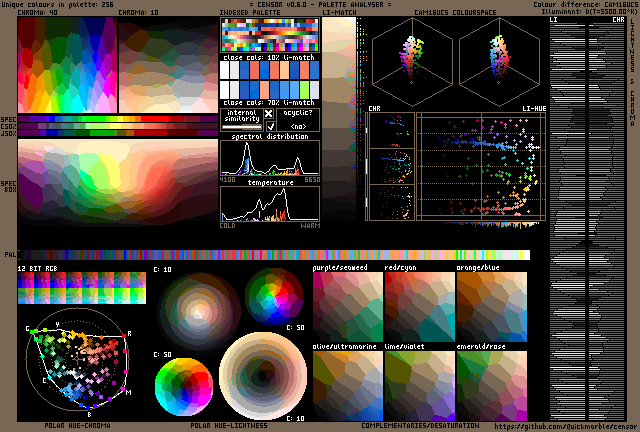Viewport: 640px width, 432px height.
Task: Click the upper C: 10 hue-lightness wheel
Action: coord(199,312)
